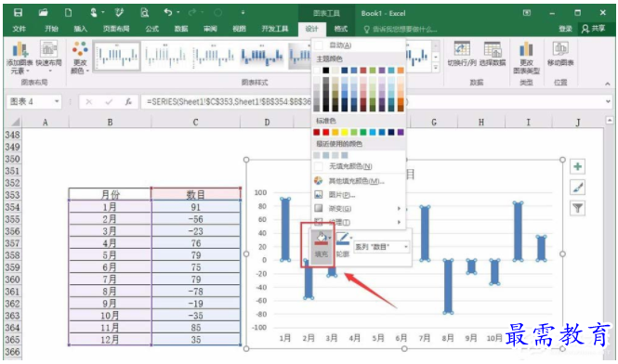The image size is (618, 364).
Task: Pick the yellow standard color swatch
Action: pos(345,133)
